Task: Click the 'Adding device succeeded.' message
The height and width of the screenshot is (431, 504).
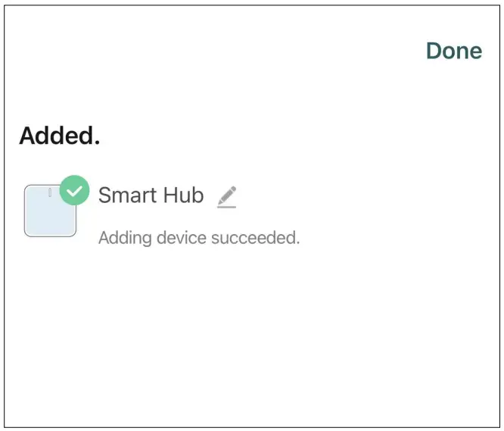Action: [199, 238]
